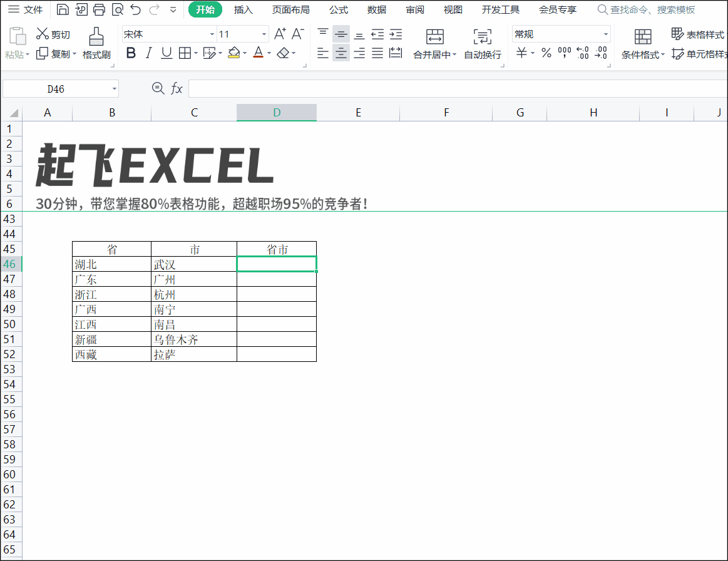728x561 pixels.
Task: Toggle bottom vertical alignment
Action: click(x=359, y=34)
